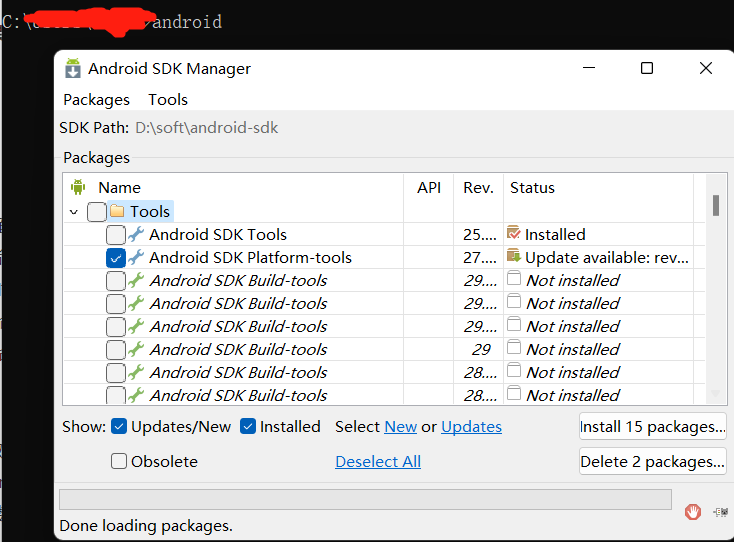Click the wrench icon of Android SDK Tools

click(136, 234)
